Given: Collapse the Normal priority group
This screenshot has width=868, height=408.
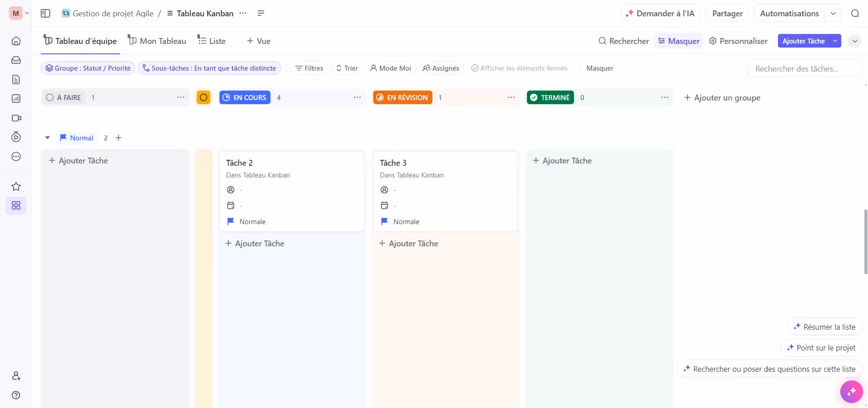Looking at the screenshot, I should pos(47,138).
